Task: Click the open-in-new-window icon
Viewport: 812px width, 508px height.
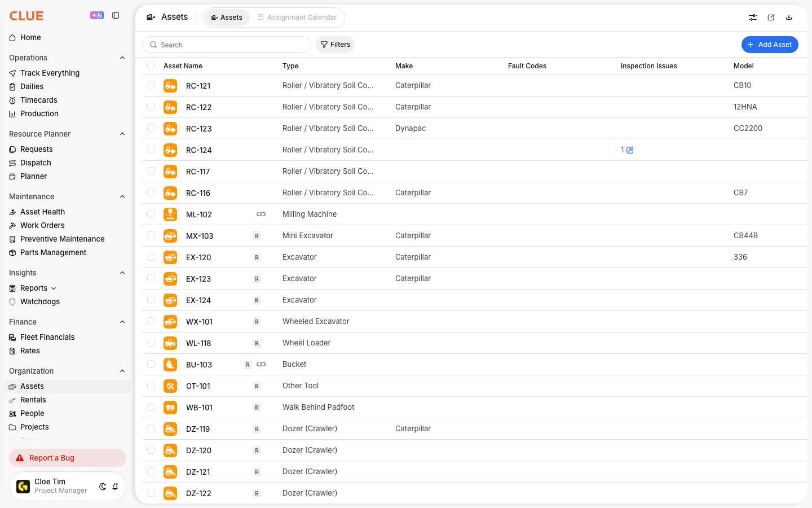Action: pos(771,17)
